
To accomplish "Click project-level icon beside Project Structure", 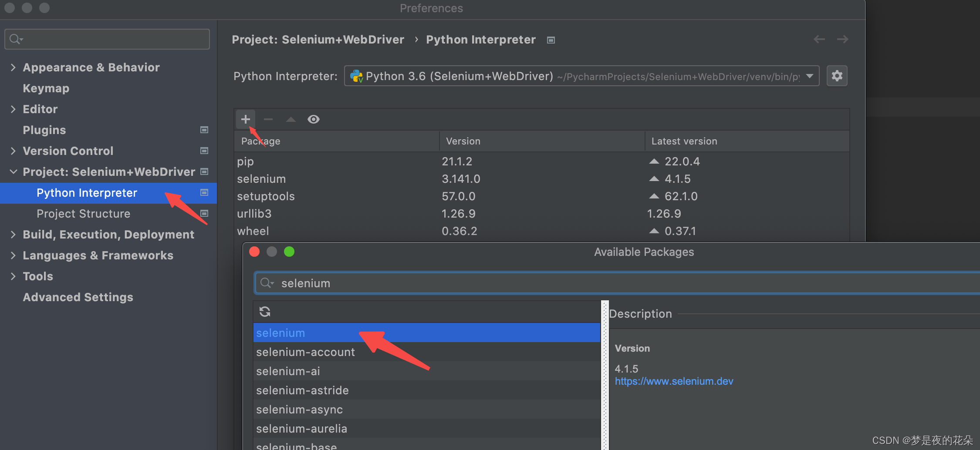I will coord(204,213).
